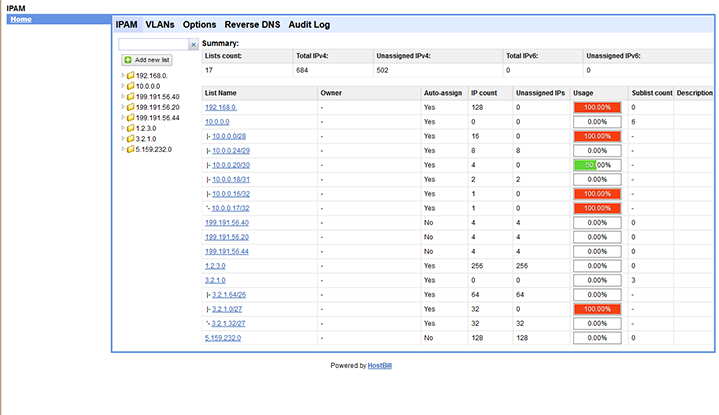Click the 199.191.56.20 folder icon in tree
This screenshot has height=415, width=719.
pos(130,107)
